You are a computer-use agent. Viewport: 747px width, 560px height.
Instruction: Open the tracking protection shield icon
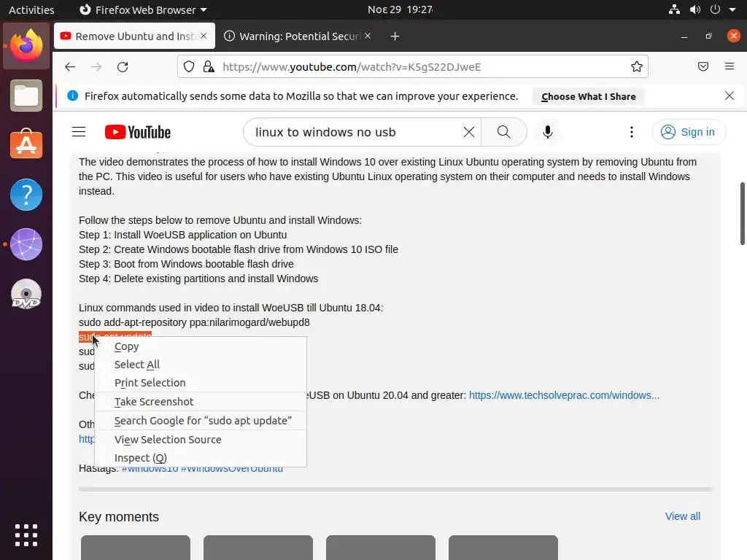point(189,66)
